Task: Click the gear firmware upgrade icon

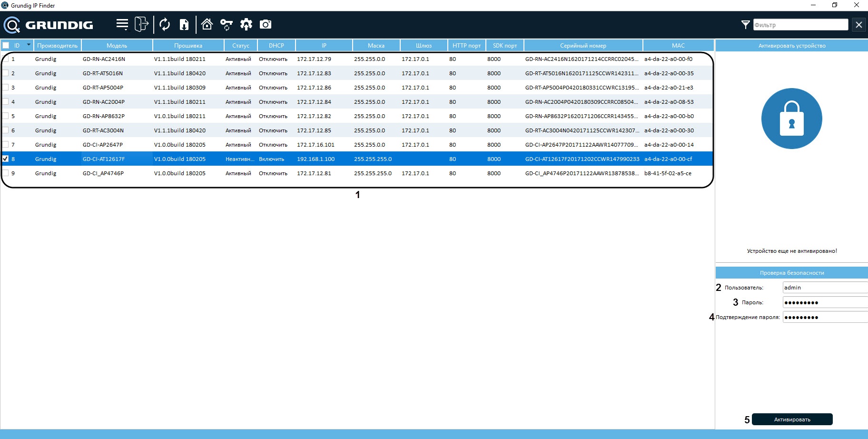Action: tap(246, 24)
